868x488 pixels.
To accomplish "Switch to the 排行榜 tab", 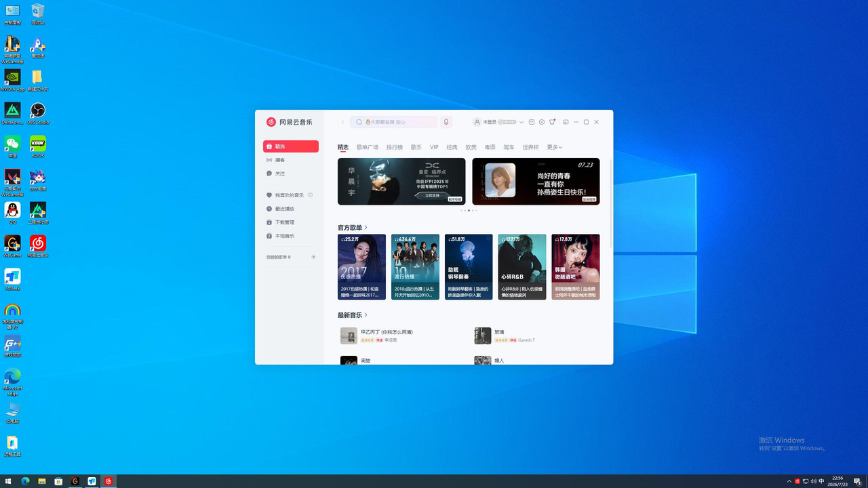I will pos(395,147).
